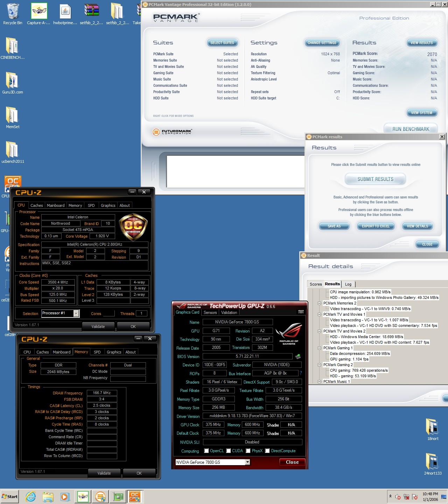
Task: Click the Start button
Action: pyautogui.click(x=10, y=497)
